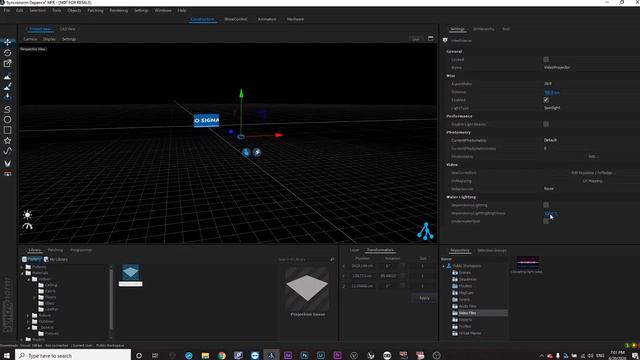This screenshot has height=360, width=640.
Task: Select the paint brush tool
Action: click(7, 87)
